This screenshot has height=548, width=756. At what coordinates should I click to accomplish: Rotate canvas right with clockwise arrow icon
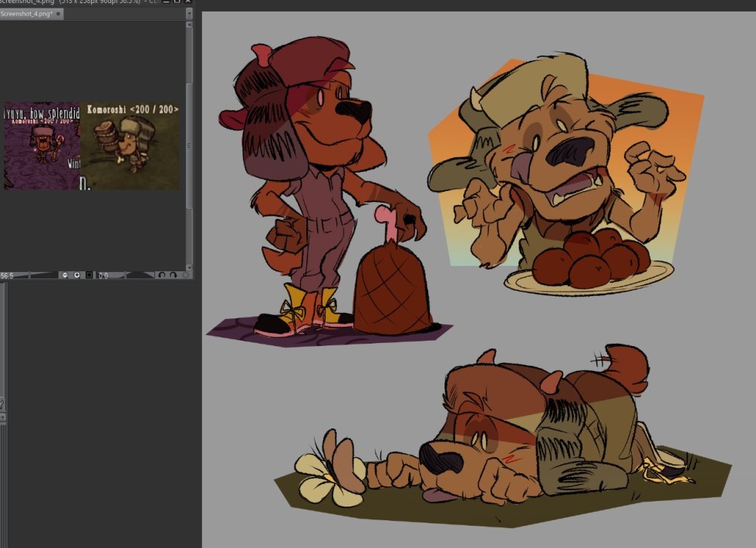click(x=172, y=275)
